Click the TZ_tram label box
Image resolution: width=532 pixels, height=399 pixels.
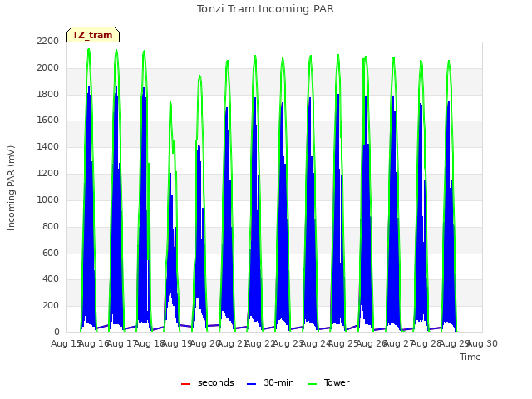tap(93, 35)
